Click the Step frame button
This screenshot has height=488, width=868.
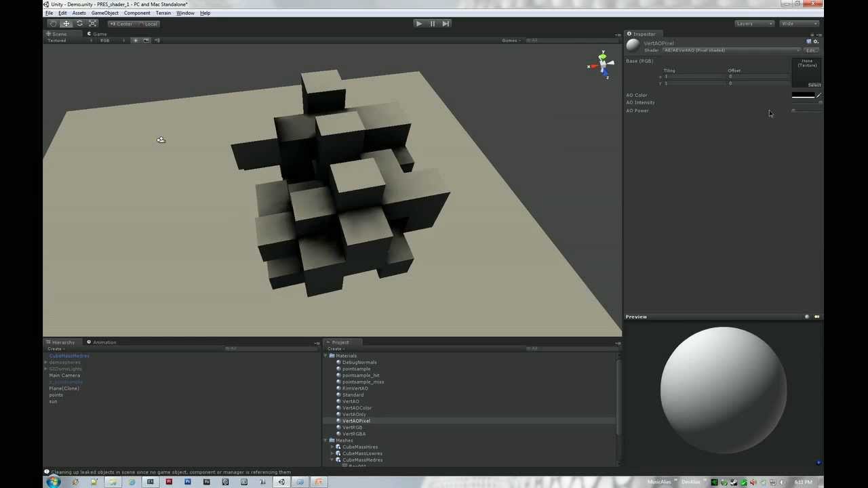[446, 24]
